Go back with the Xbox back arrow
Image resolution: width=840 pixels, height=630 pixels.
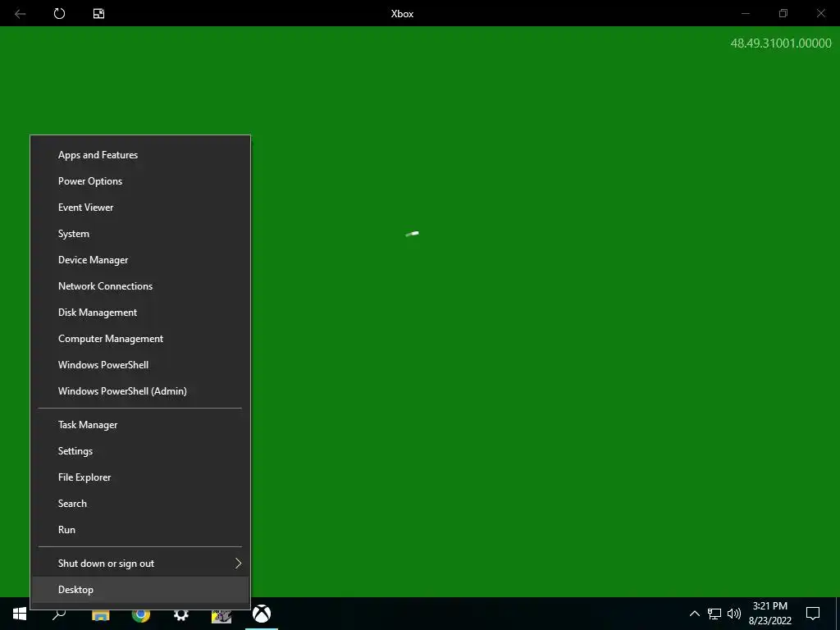pyautogui.click(x=21, y=13)
